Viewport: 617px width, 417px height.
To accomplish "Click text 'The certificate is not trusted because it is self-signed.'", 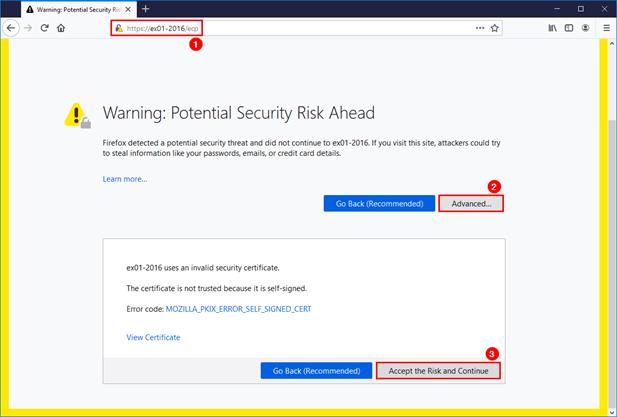I will point(216,288).
